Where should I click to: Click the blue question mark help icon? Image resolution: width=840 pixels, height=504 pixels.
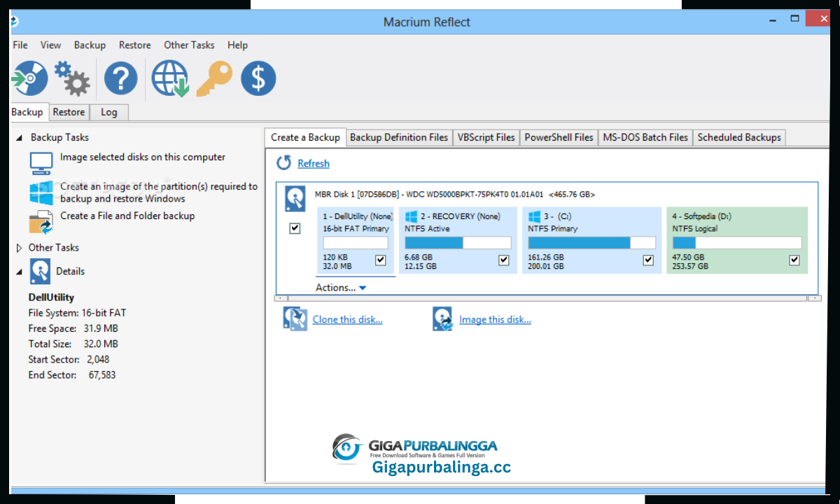(x=121, y=78)
